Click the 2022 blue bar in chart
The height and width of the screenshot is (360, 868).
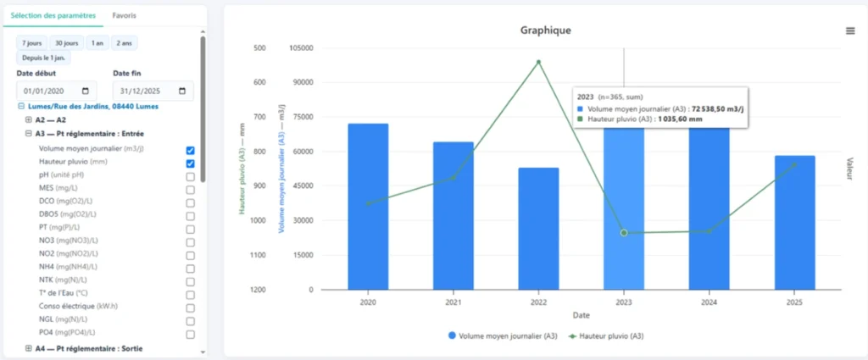538,229
